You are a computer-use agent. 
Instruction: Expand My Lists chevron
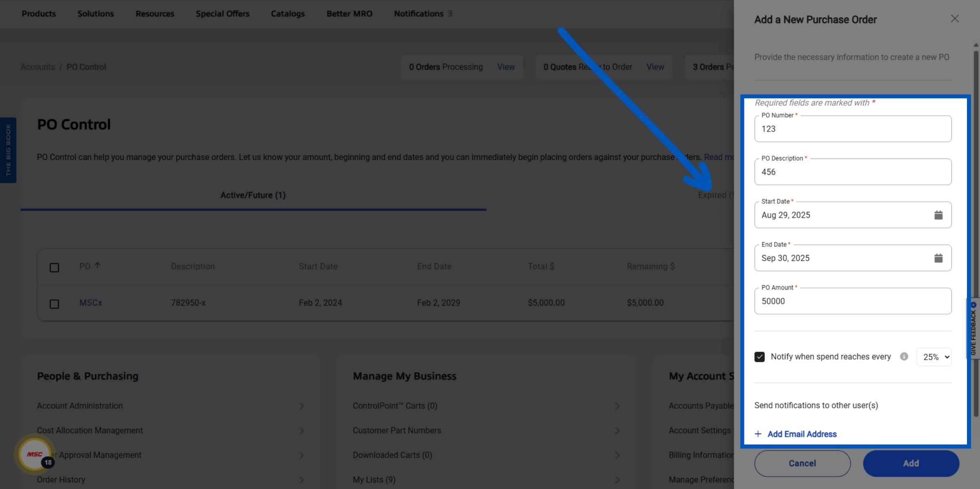click(617, 480)
